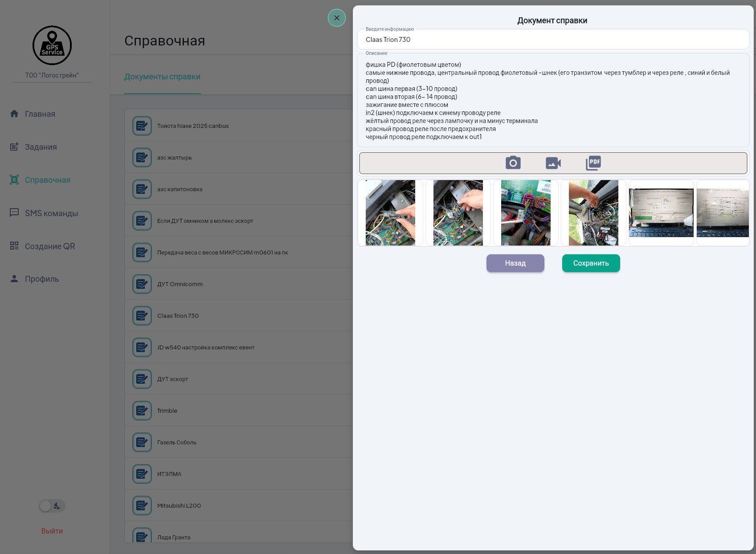Click edit icon for ИТЭЛМА
This screenshot has width=756, height=554.
point(142,474)
